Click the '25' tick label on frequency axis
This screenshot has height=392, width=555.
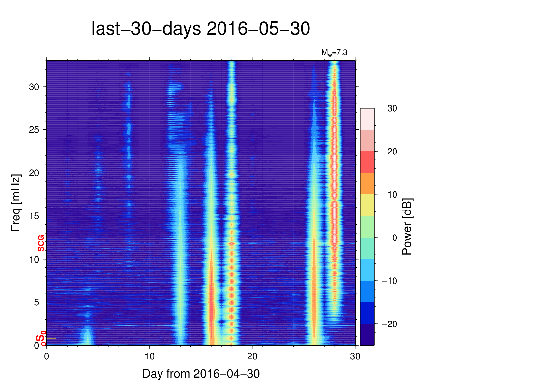click(34, 130)
